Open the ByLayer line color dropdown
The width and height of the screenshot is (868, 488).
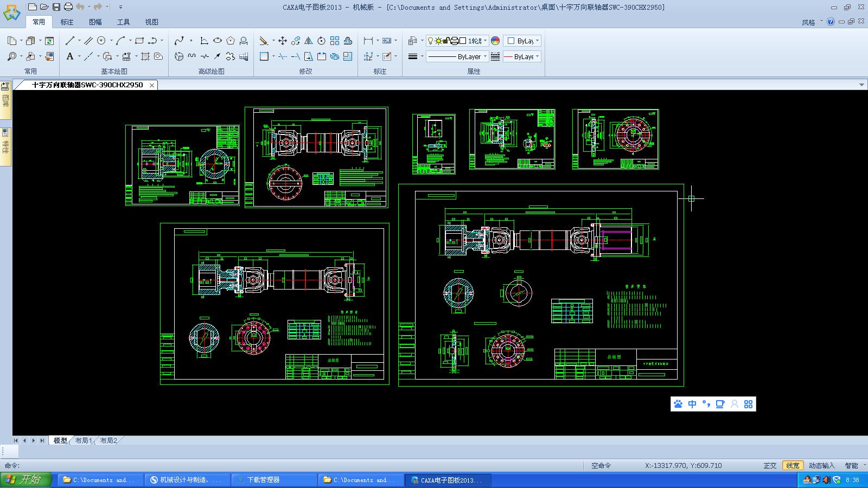tap(522, 56)
